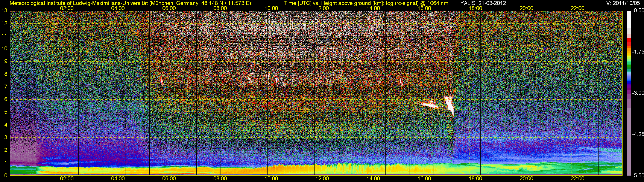Click "08:00" on the top time axis
The image size is (644, 182).
(220, 8)
